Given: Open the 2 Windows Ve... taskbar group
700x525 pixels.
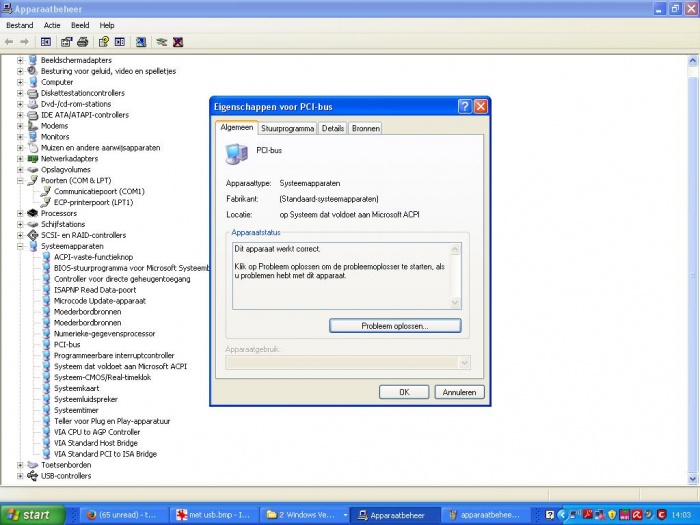Looking at the screenshot, I should tap(304, 515).
